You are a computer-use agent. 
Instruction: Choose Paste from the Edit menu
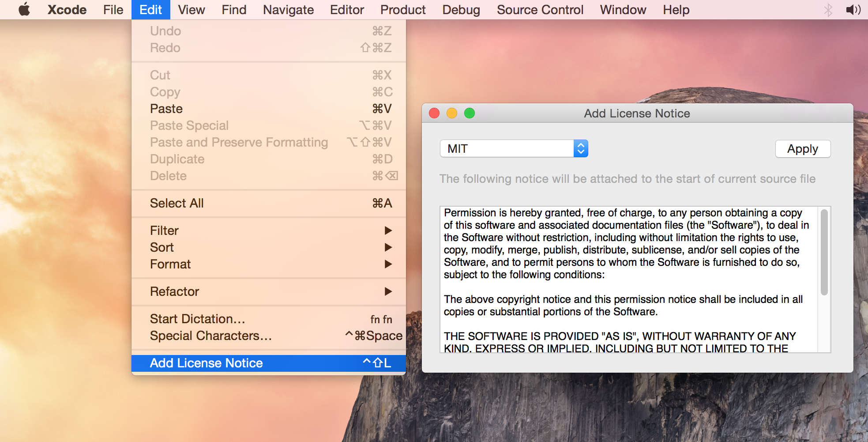point(269,109)
